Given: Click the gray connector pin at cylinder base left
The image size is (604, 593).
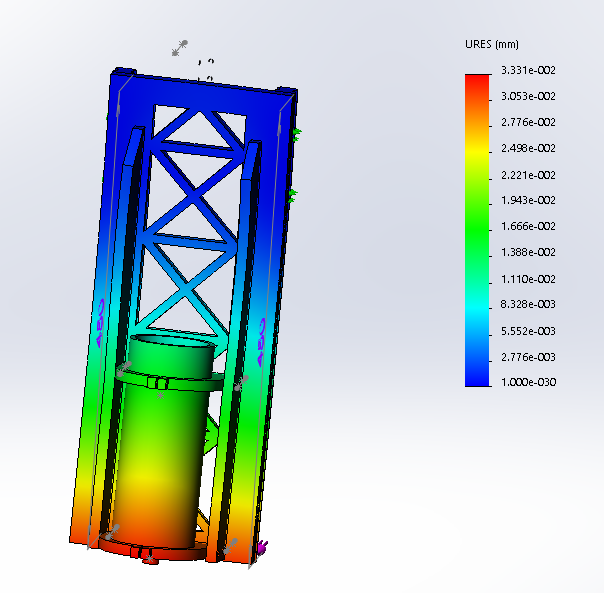Looking at the screenshot, I should pos(113,531).
